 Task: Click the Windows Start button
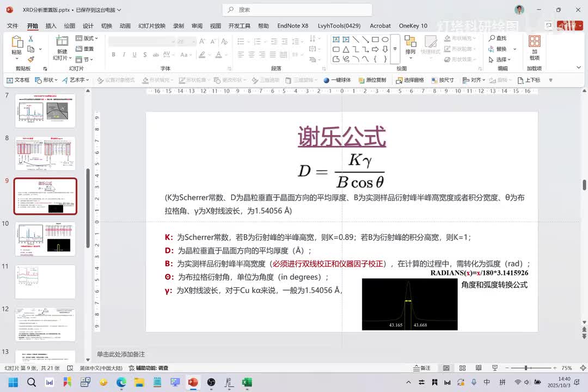(x=13, y=382)
